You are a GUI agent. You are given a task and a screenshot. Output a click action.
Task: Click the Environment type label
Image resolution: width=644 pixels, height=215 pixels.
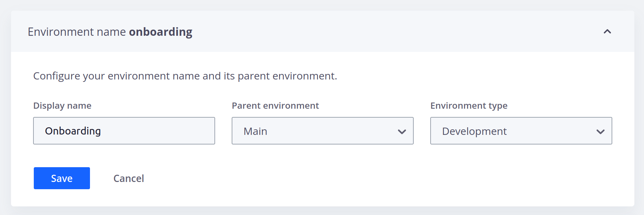pos(469,106)
